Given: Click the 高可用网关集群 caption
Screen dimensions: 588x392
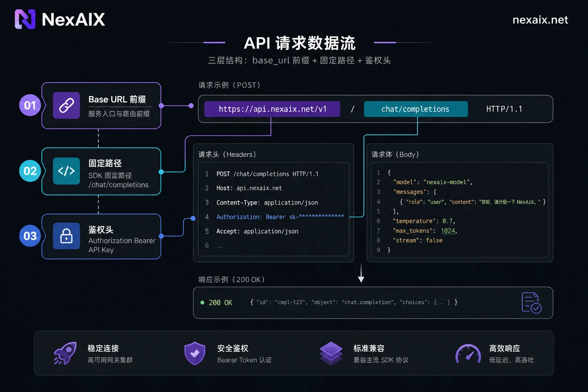Looking at the screenshot, I should tap(110, 360).
